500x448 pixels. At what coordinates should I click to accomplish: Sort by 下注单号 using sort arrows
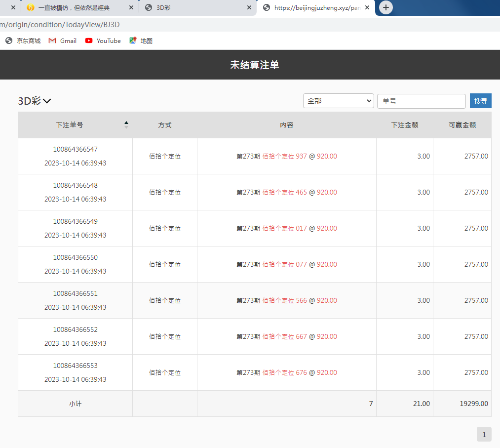[126, 125]
